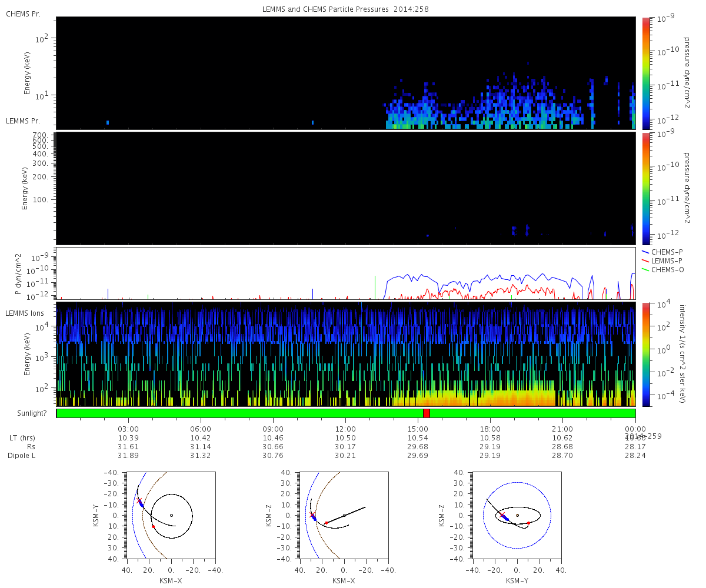The height and width of the screenshot is (588, 706).
Task: Click the LEMMS Ions intensity color bar
Action: click(x=645, y=354)
